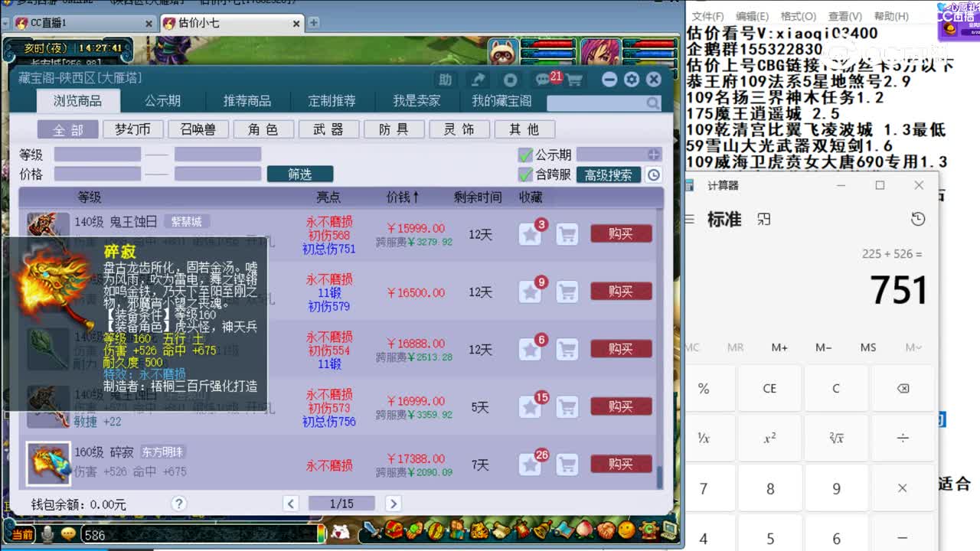The image size is (980, 551).
Task: Open calculator M memory dropdown
Action: (913, 347)
